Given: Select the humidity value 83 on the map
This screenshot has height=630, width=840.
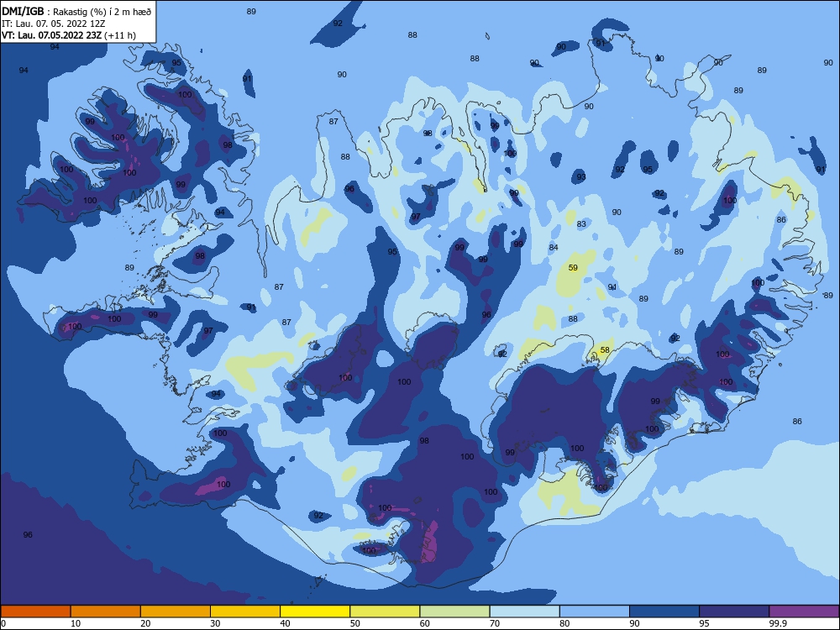Looking at the screenshot, I should coord(581,224).
